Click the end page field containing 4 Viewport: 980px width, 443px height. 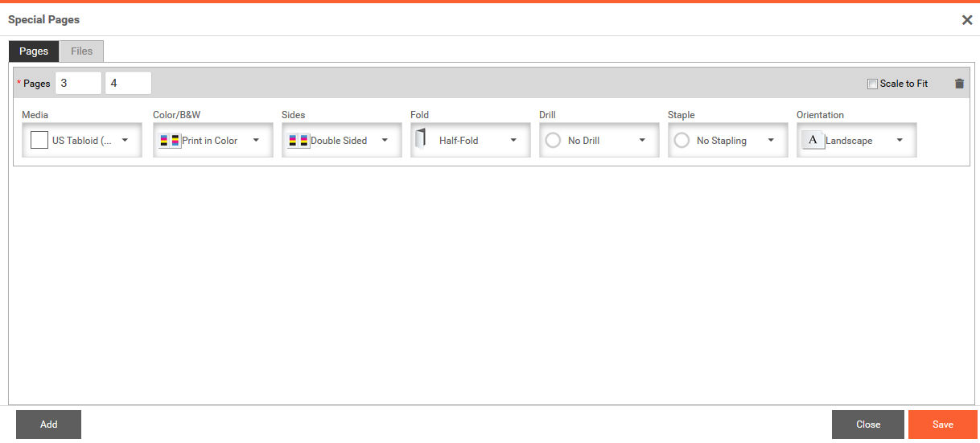pos(127,83)
